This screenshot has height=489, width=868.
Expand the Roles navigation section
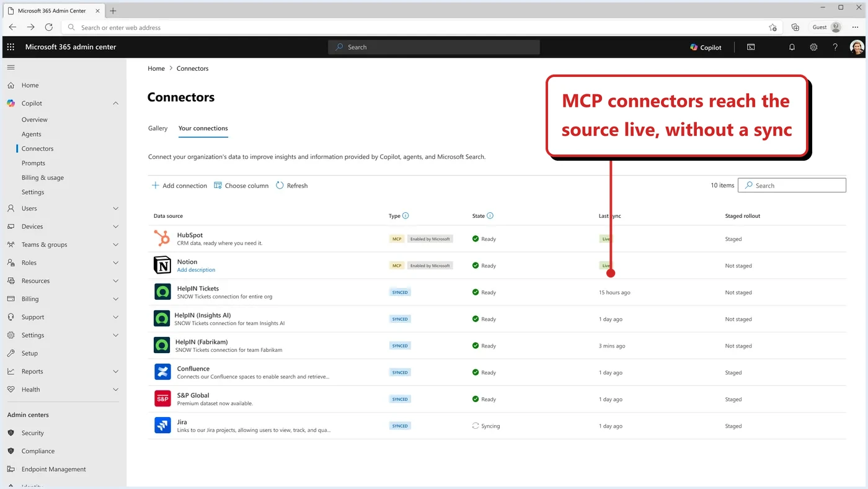click(115, 262)
